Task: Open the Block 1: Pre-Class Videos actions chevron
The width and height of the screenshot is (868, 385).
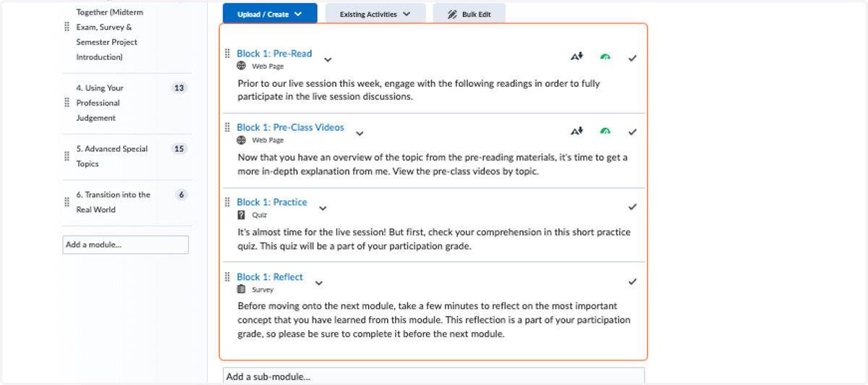Action: tap(359, 133)
